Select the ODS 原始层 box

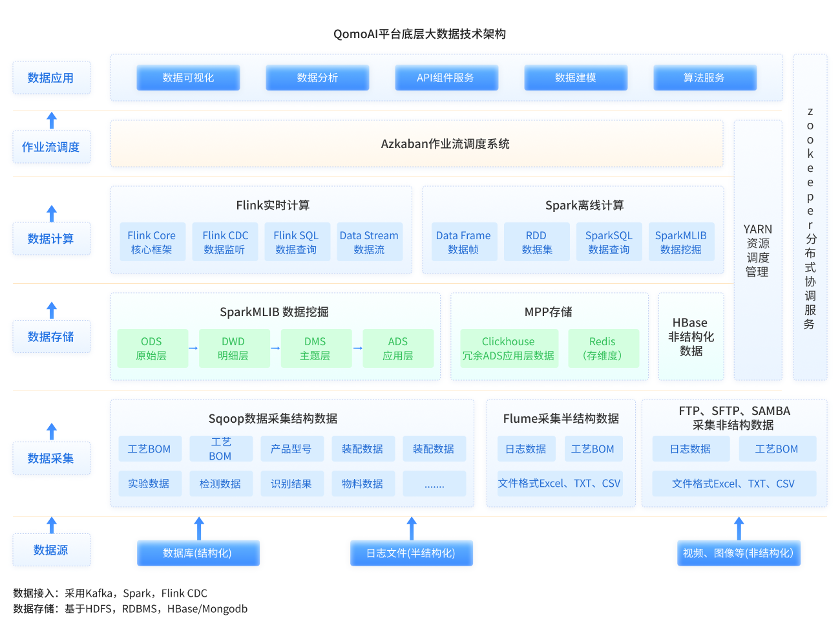152,348
